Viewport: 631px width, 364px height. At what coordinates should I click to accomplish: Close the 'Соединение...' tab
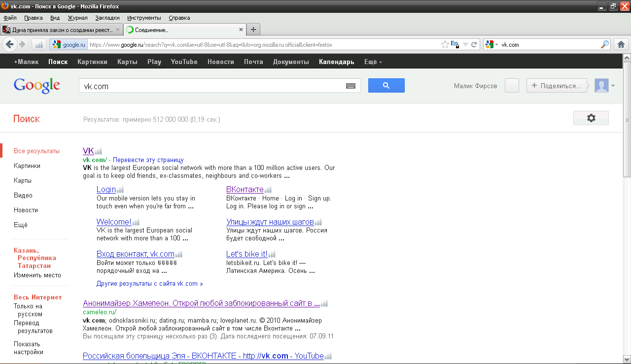pos(241,30)
